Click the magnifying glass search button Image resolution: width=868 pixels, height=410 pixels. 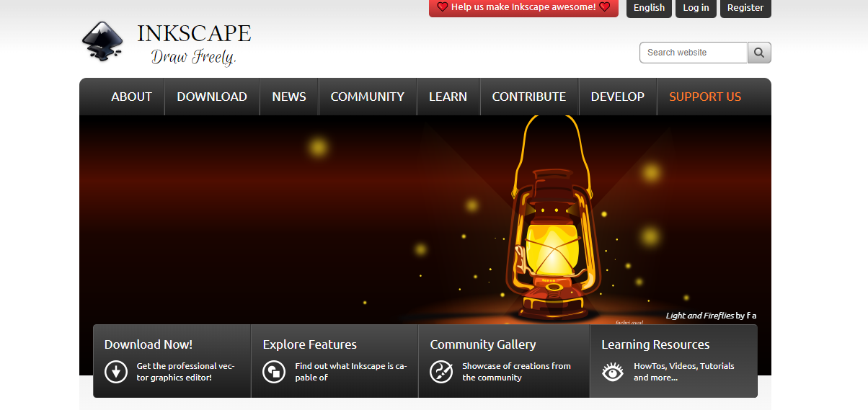pyautogui.click(x=759, y=53)
